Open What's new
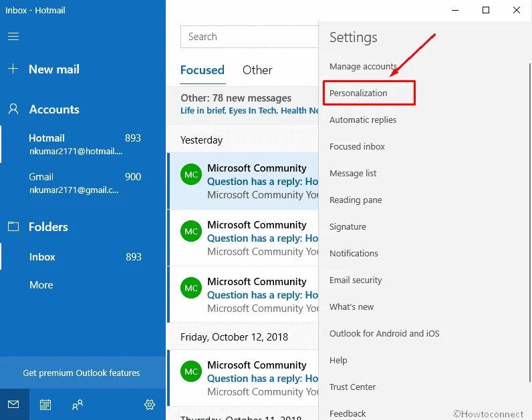 click(352, 306)
